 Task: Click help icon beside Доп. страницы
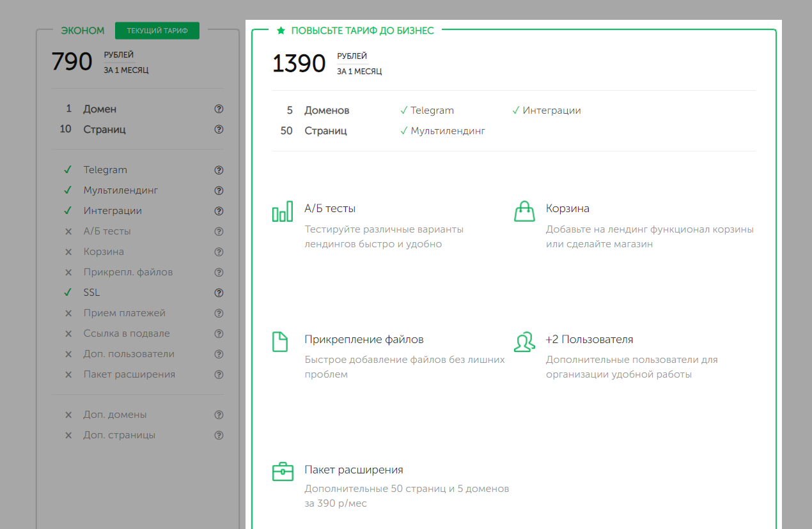click(219, 436)
